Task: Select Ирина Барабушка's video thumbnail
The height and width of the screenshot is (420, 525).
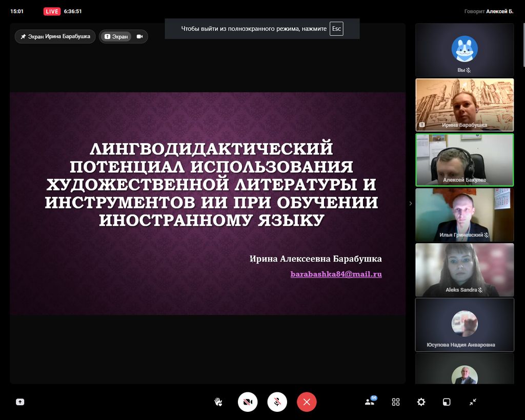Action: 465,105
